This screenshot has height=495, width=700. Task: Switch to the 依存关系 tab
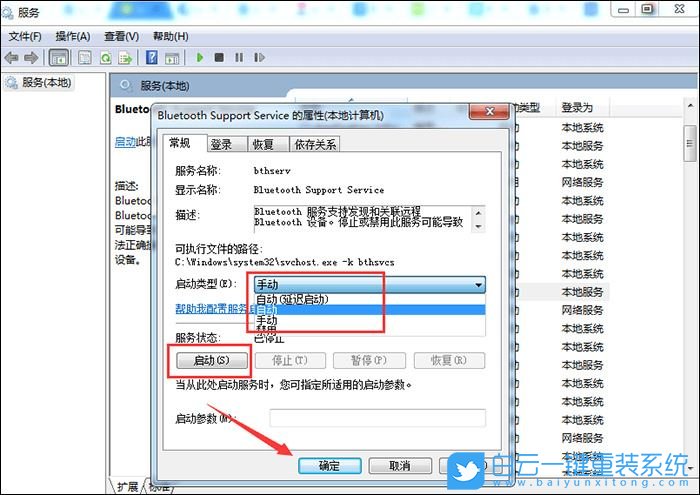pyautogui.click(x=315, y=144)
